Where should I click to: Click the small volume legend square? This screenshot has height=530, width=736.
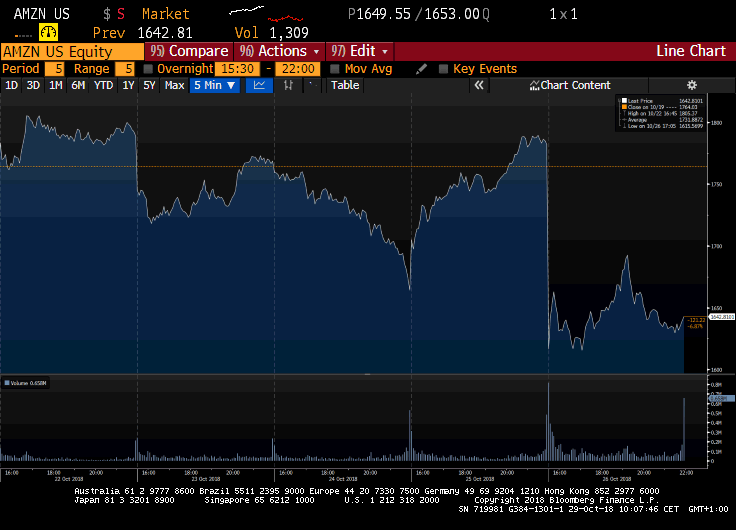tap(7, 383)
